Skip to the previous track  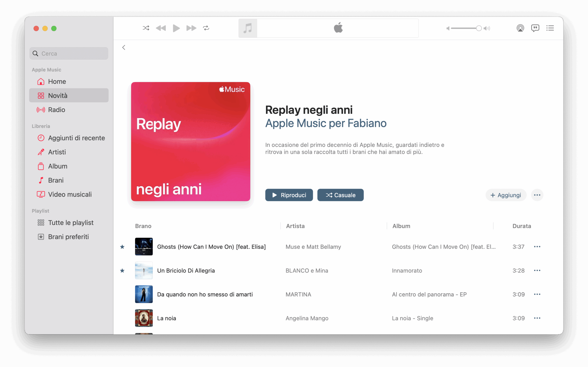pos(161,28)
